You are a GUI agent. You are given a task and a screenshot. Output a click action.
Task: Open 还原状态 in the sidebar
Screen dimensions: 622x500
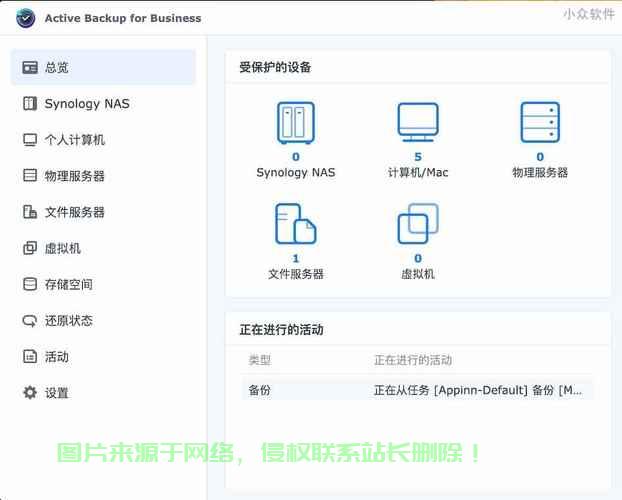coord(103,320)
